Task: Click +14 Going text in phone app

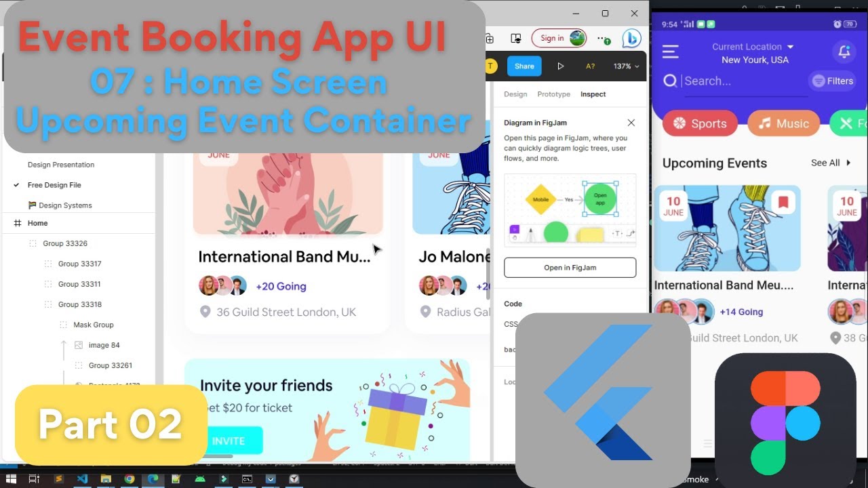Action: (x=741, y=312)
